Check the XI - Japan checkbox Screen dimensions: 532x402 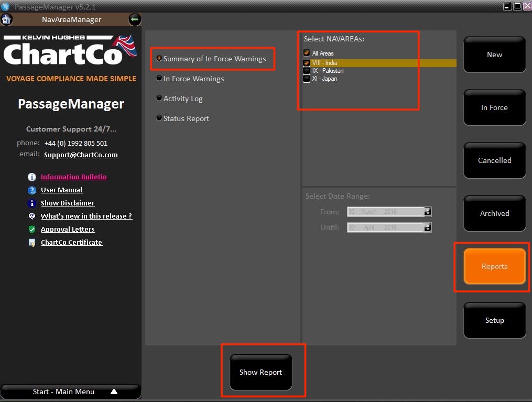pos(307,79)
